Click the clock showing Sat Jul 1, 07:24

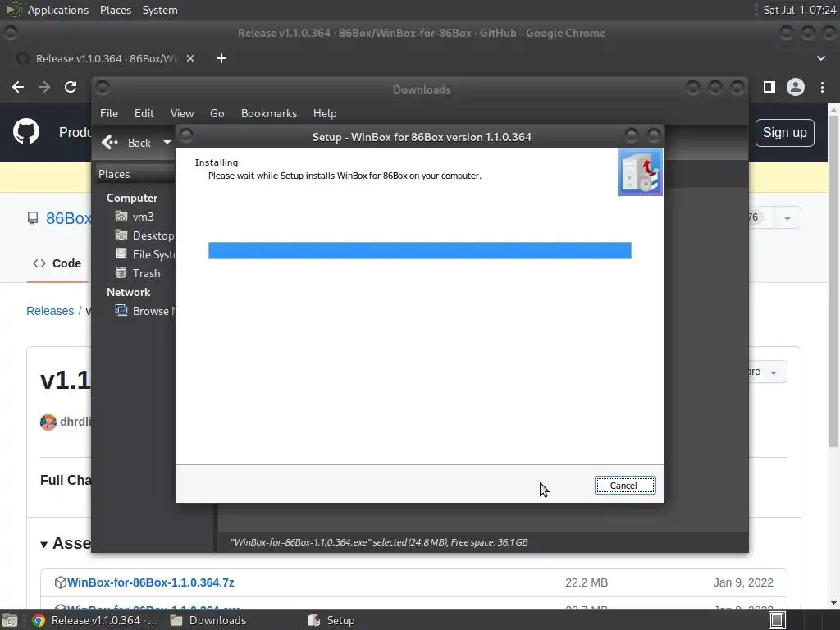pyautogui.click(x=799, y=10)
